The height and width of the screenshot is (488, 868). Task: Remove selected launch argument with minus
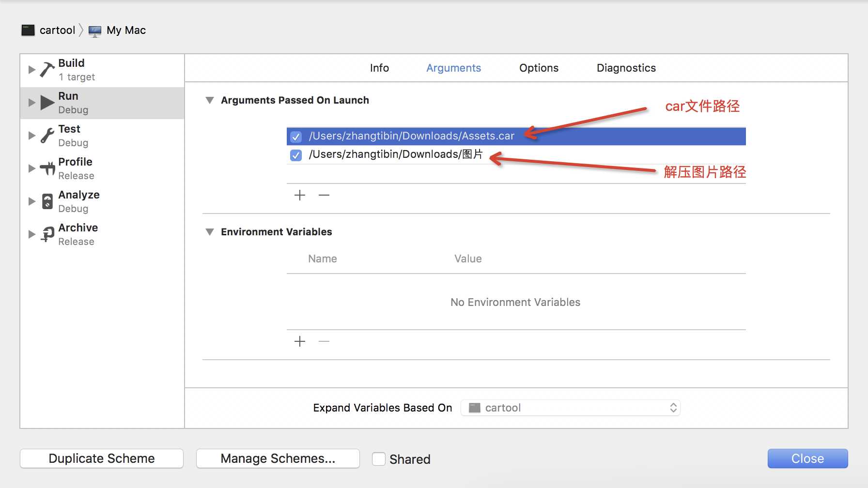tap(324, 195)
